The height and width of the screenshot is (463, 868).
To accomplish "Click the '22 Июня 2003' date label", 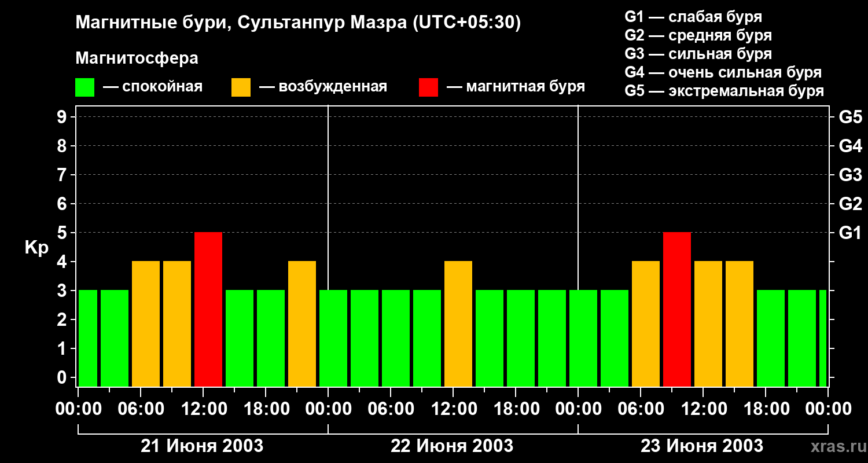I will point(452,446).
